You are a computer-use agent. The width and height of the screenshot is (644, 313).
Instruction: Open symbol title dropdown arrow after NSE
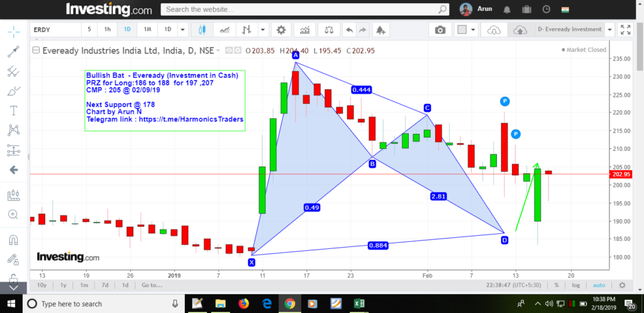tap(218, 51)
